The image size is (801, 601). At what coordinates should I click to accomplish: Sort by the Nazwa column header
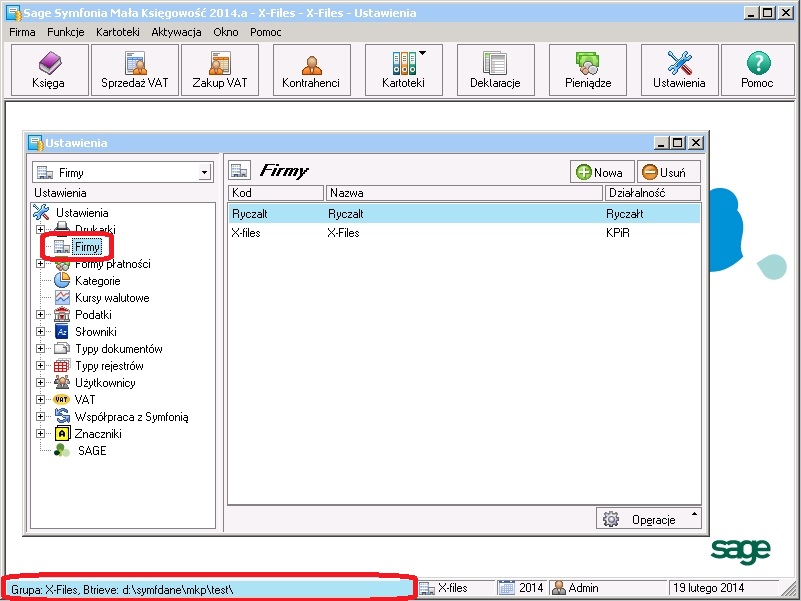[464, 193]
